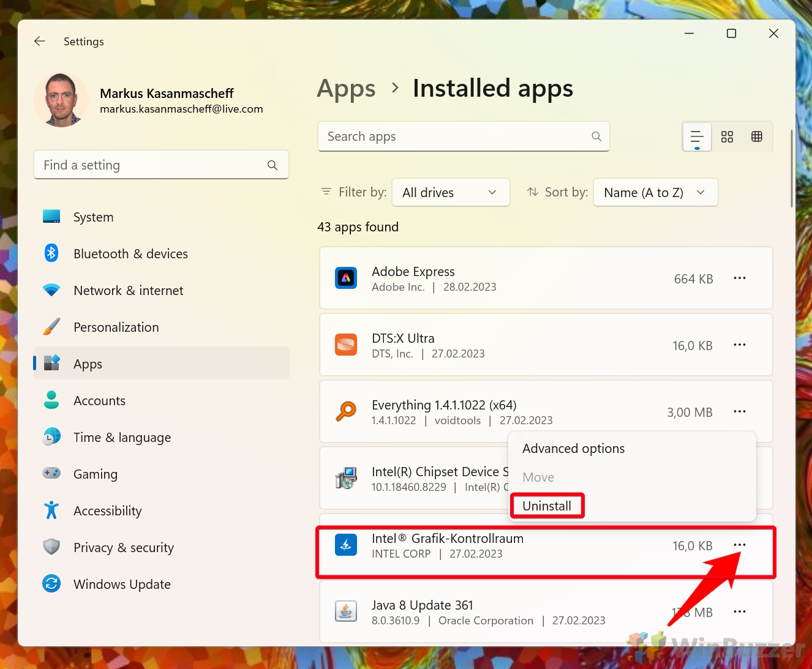
Task: Open Network & internet settings
Action: click(128, 290)
